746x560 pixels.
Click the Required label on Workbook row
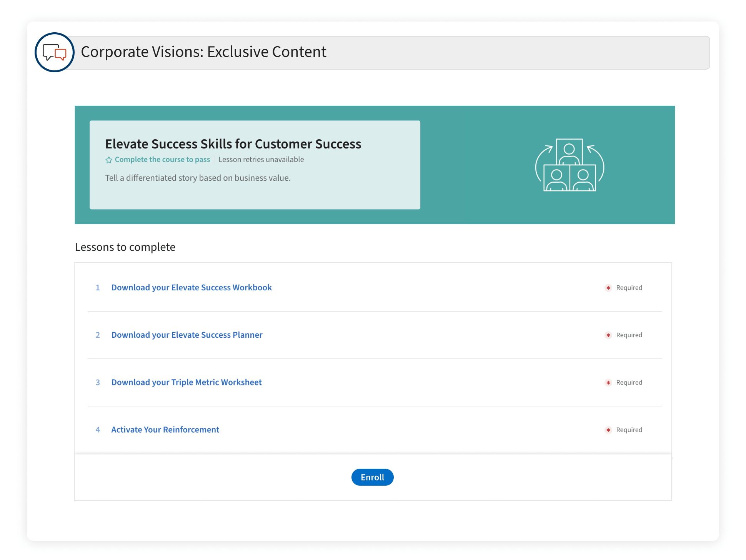coord(629,288)
